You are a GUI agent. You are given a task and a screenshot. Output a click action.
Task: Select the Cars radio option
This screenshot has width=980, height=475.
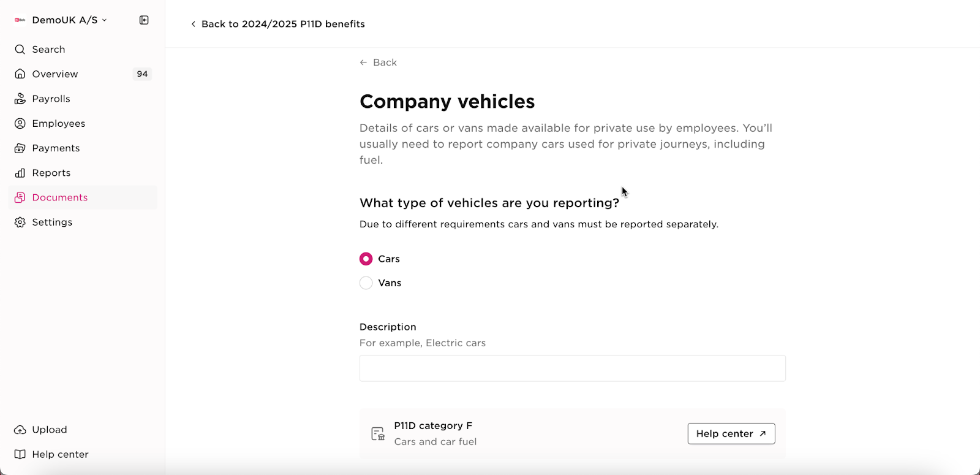pos(366,259)
